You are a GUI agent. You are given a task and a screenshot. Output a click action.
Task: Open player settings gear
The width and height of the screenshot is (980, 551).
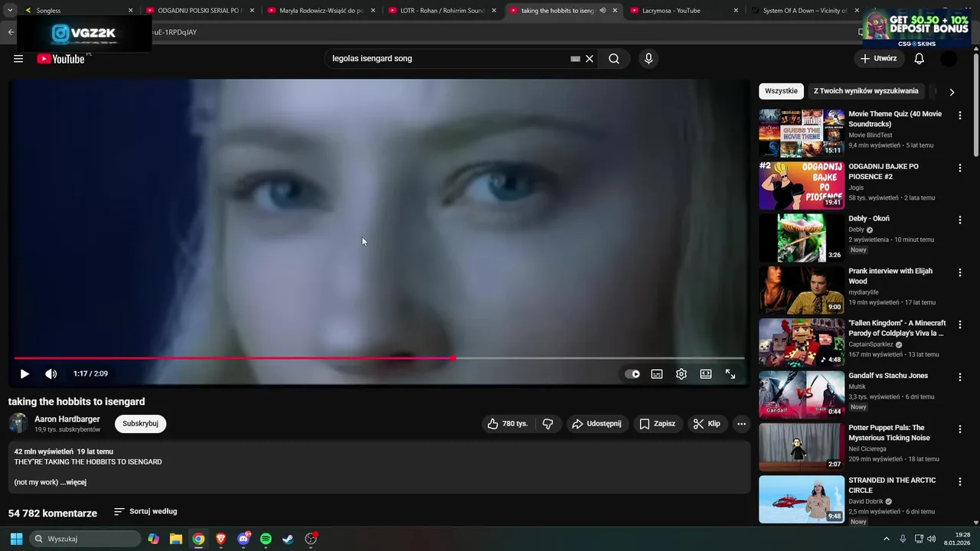[x=681, y=374]
